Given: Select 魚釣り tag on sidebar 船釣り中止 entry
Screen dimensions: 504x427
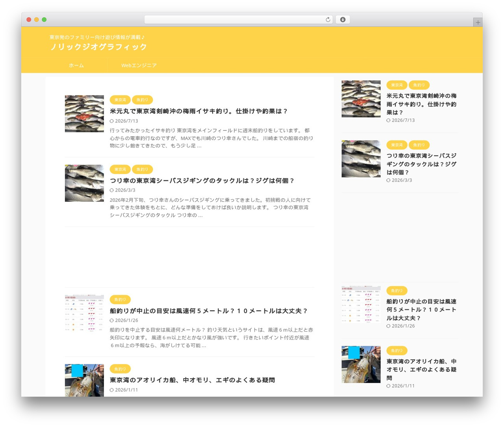Looking at the screenshot, I should click(397, 291).
